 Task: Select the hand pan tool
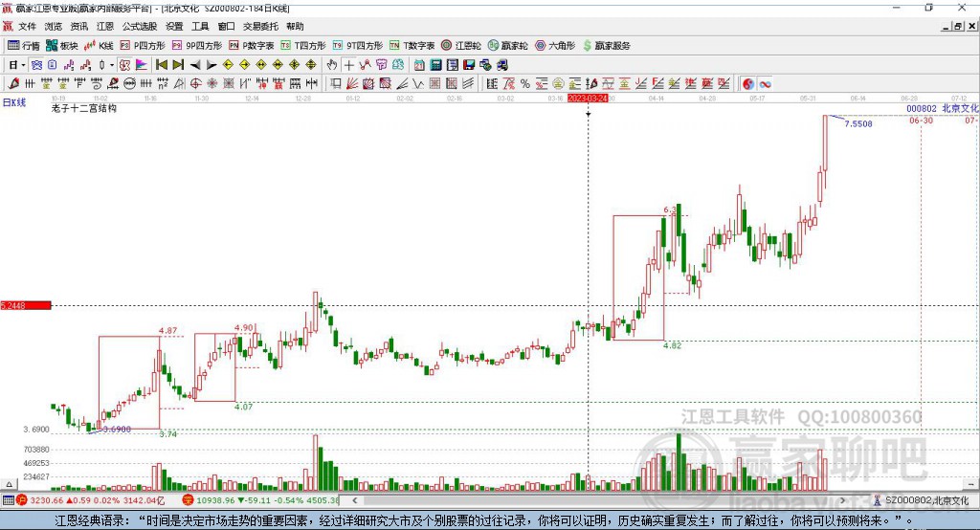332,65
